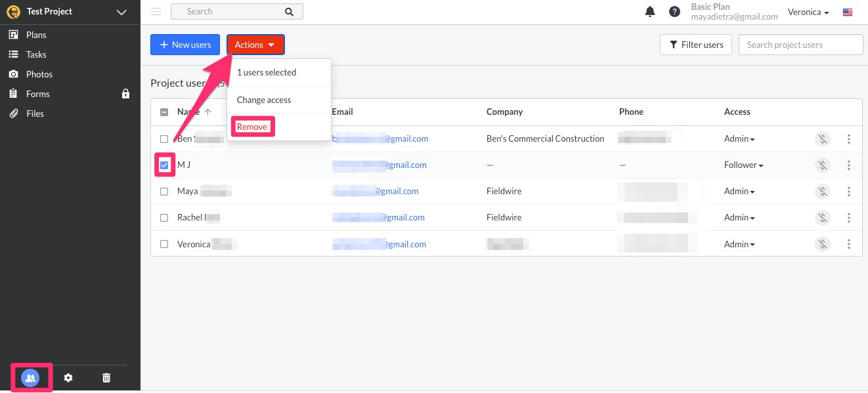Screen dimensions: 868x393
Task: Toggle the select-all header checkbox
Action: point(164,112)
